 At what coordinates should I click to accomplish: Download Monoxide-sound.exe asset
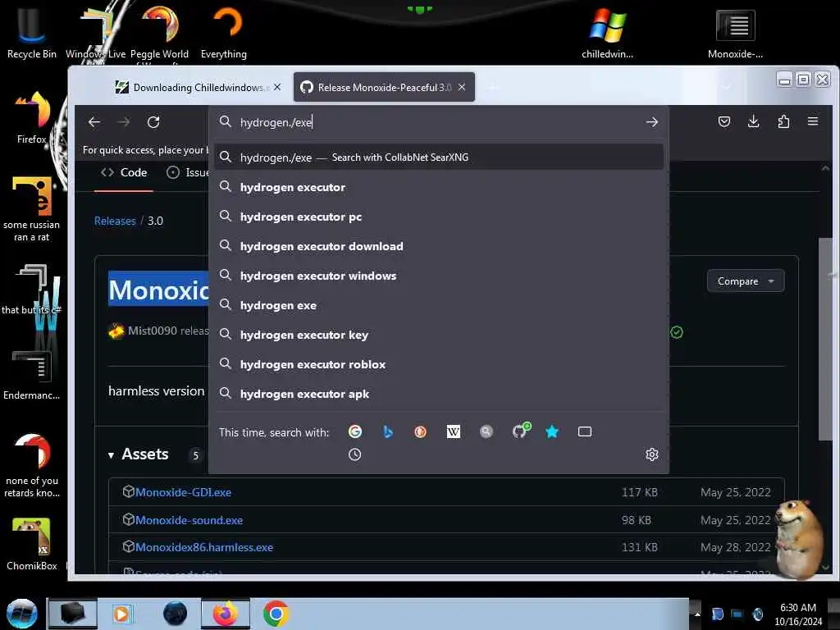pyautogui.click(x=189, y=520)
